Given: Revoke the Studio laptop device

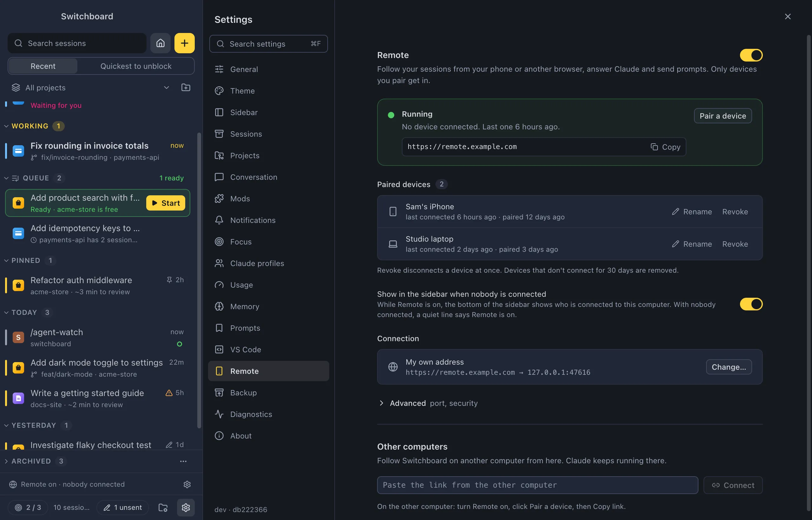Looking at the screenshot, I should (735, 244).
